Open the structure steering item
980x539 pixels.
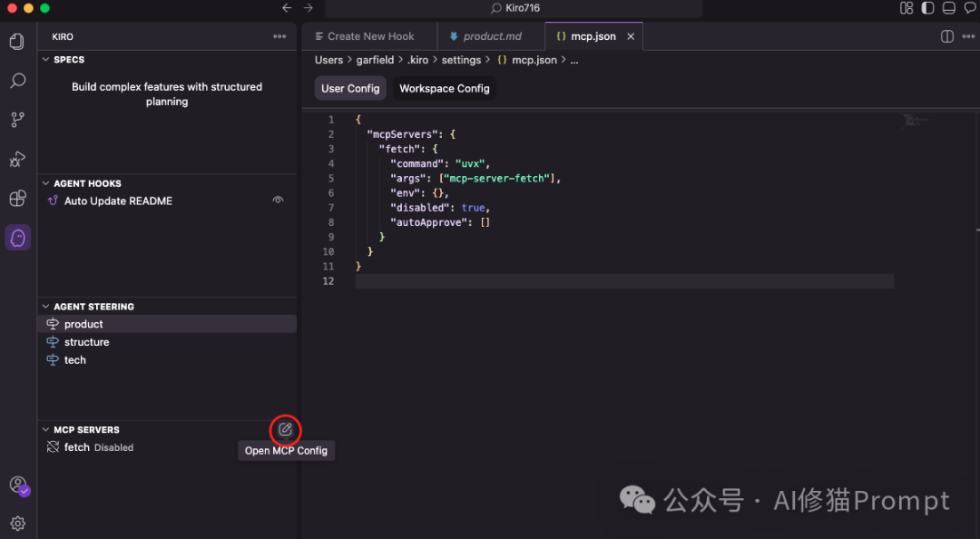point(167,342)
